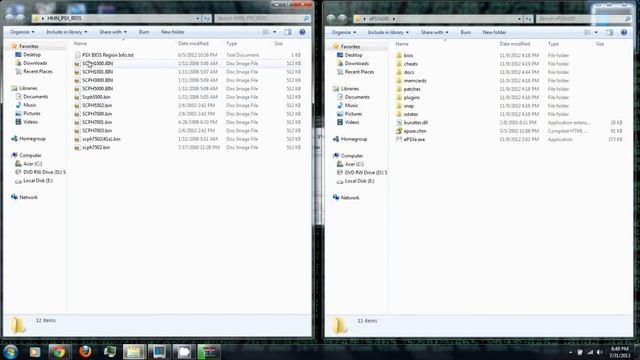Click Burn in right window toolbar
This screenshot has height=360, width=640.
tap(466, 32)
